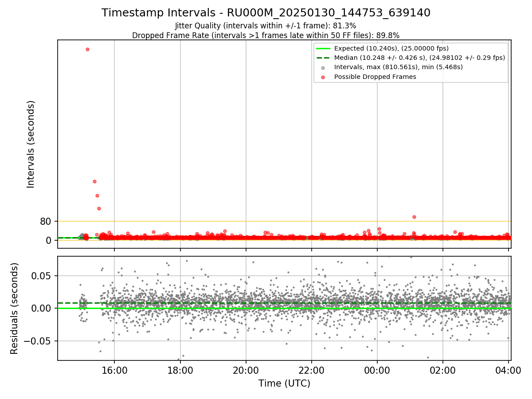Click the 04:00 time tick label

(x=509, y=370)
